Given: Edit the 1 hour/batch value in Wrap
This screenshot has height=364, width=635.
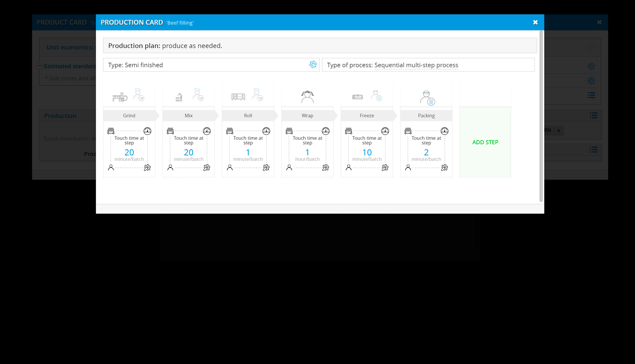Looking at the screenshot, I should click(307, 152).
